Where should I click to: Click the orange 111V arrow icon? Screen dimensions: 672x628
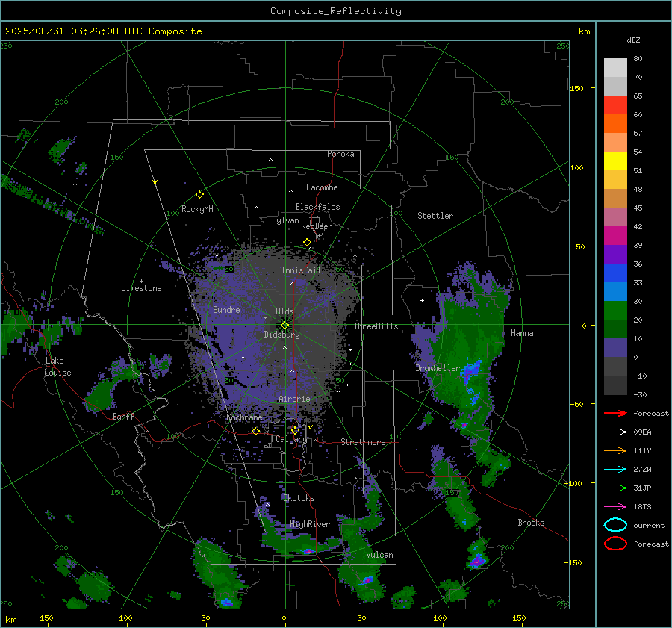point(615,450)
